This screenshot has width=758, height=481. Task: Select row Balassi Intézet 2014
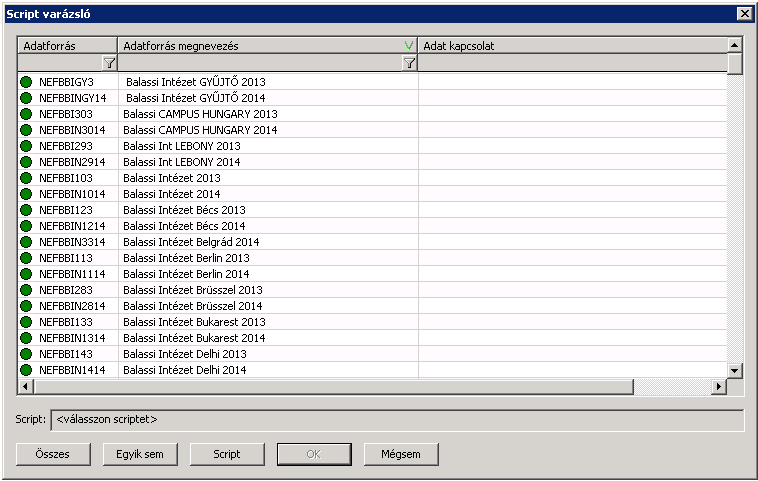tap(373, 194)
